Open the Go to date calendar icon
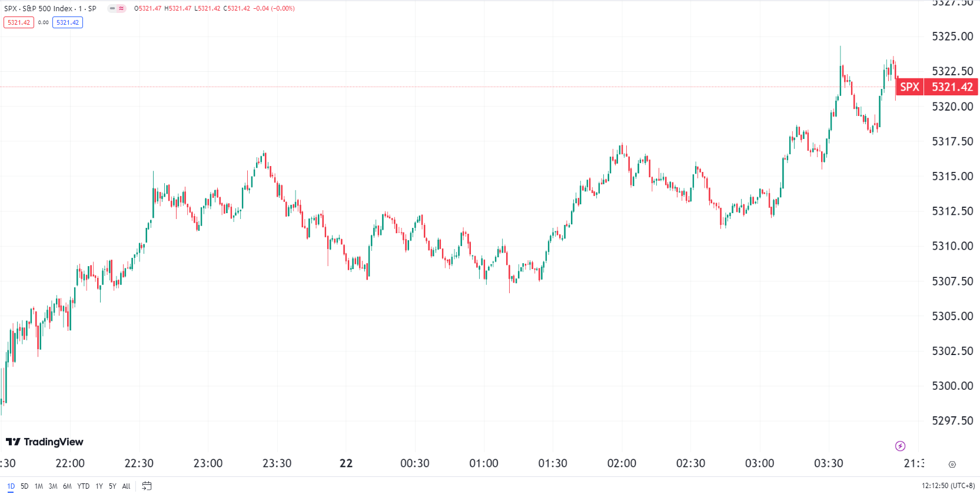 147,486
